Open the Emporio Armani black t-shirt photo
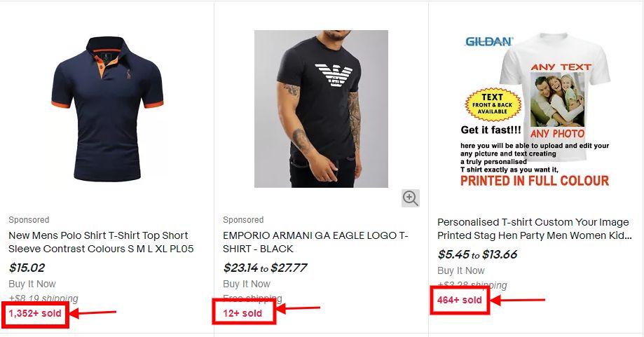This screenshot has height=337, width=644. pyautogui.click(x=321, y=109)
